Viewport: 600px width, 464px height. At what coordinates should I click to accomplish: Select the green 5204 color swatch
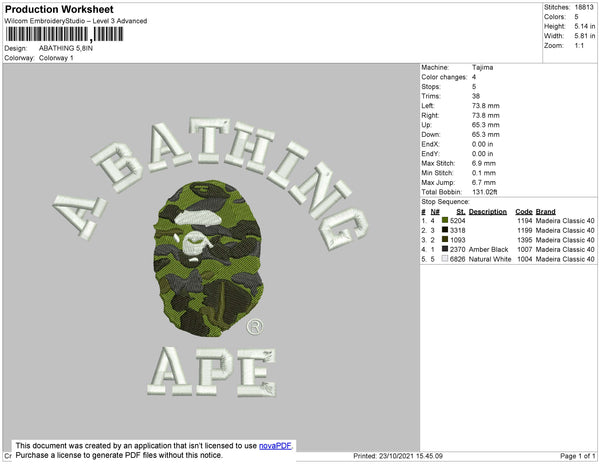[445, 220]
